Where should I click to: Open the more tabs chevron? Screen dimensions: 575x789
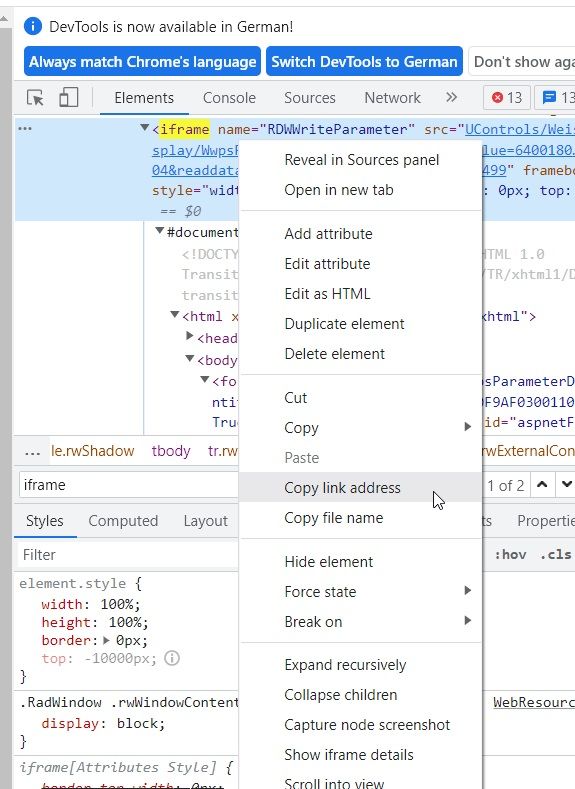coord(451,97)
